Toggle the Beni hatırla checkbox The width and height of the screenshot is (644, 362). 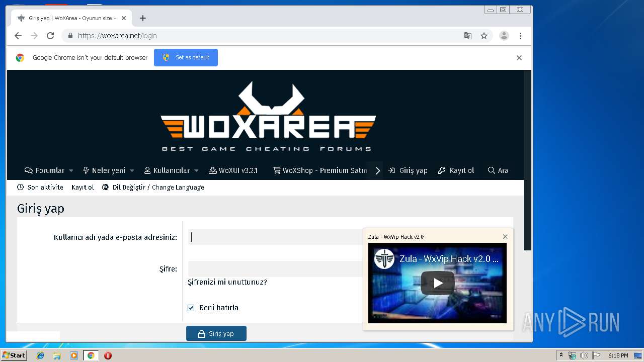(x=191, y=308)
